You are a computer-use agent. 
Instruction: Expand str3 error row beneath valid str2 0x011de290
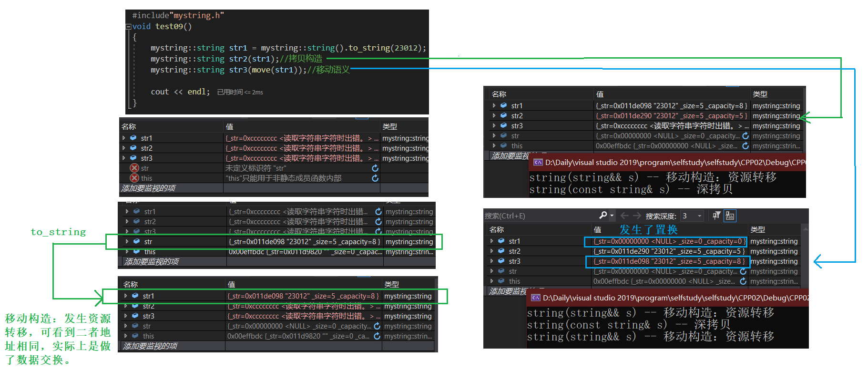point(494,125)
